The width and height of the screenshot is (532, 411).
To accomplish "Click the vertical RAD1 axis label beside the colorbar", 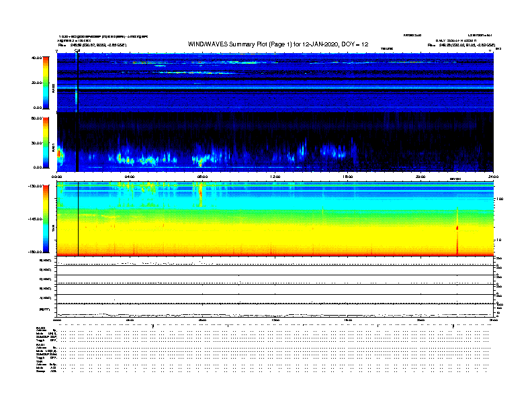I will 53,147.
